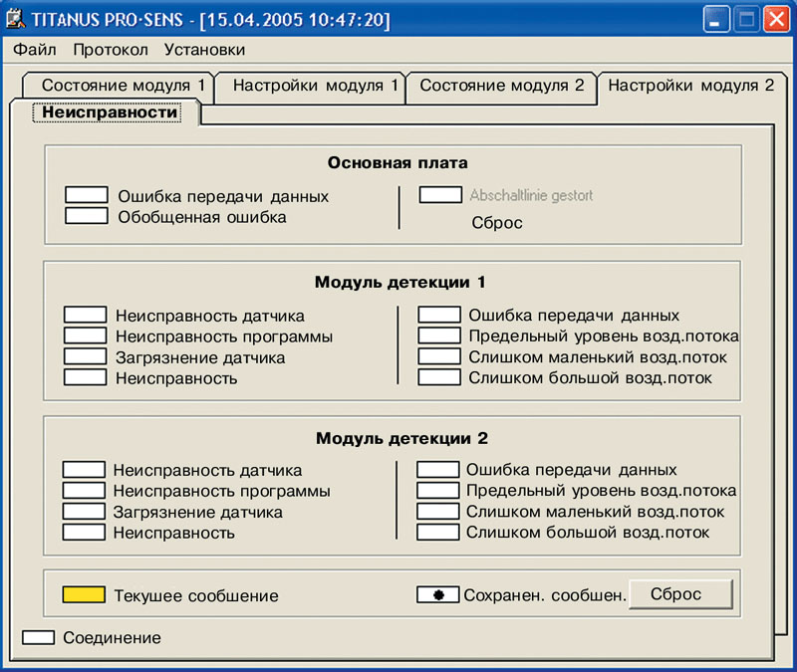Click the Обобщенная ошибка indicator box

87,215
